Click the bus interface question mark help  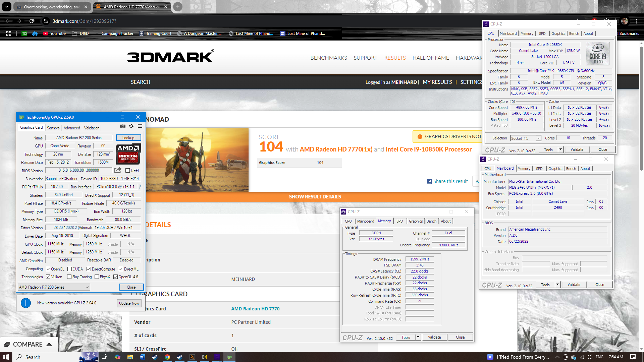(140, 187)
